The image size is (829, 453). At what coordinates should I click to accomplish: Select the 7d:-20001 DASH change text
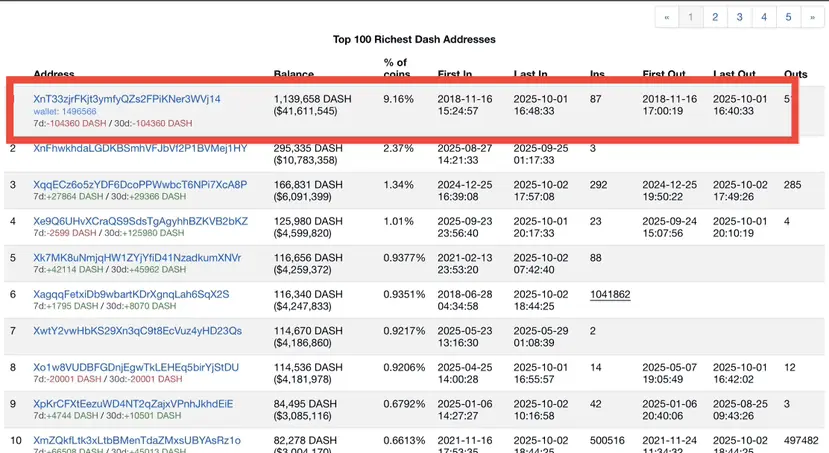[67, 378]
